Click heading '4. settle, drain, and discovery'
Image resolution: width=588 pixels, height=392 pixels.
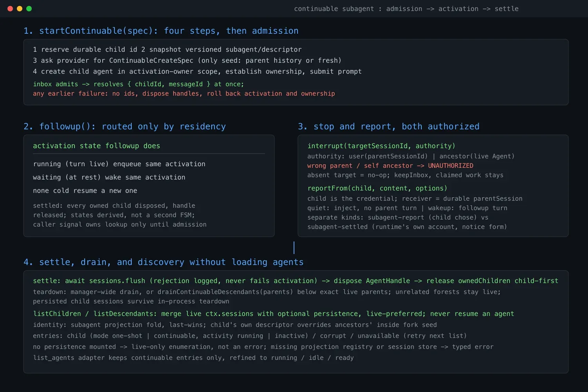coord(163,262)
